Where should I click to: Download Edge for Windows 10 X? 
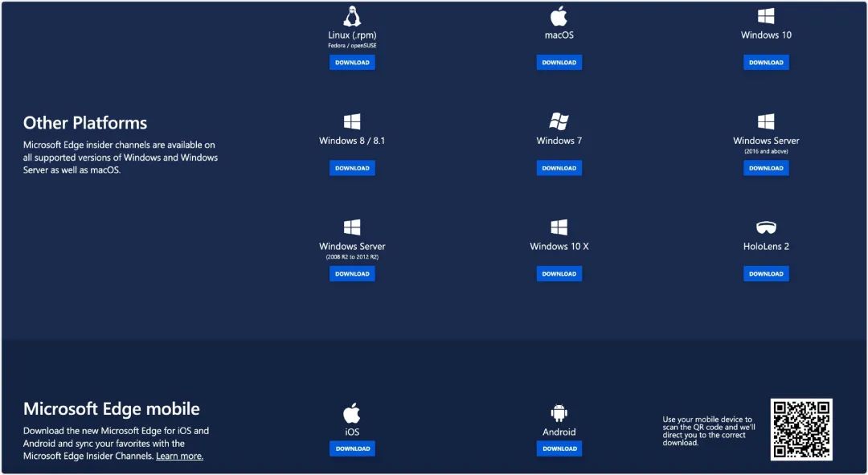point(559,274)
